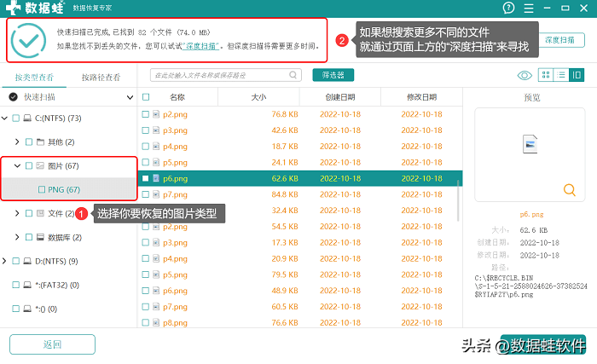Toggle the select-all checkbox in header
The image size is (597, 364).
[x=146, y=97]
